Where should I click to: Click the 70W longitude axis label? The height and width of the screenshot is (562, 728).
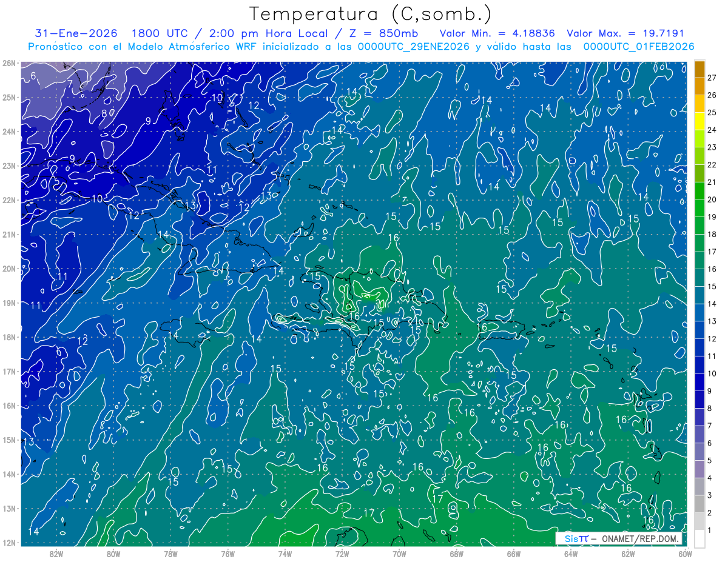pyautogui.click(x=399, y=554)
